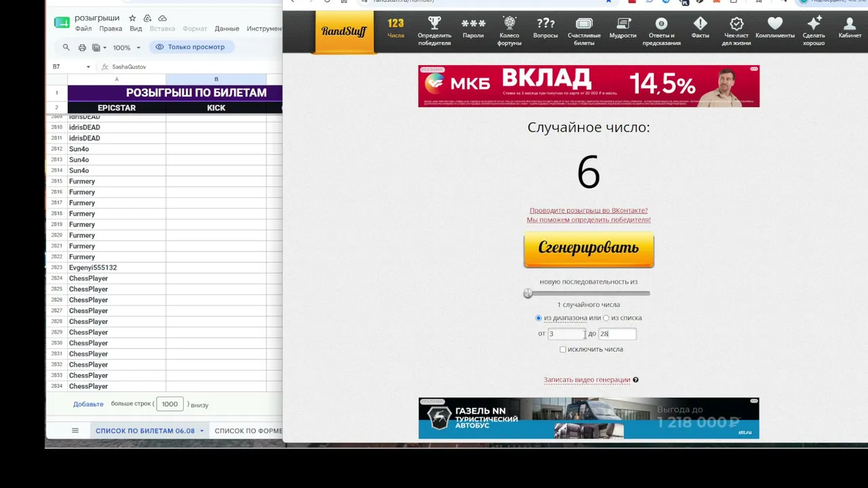868x488 pixels.
Task: Open the Name Box dropdown arrow
Action: click(x=88, y=67)
